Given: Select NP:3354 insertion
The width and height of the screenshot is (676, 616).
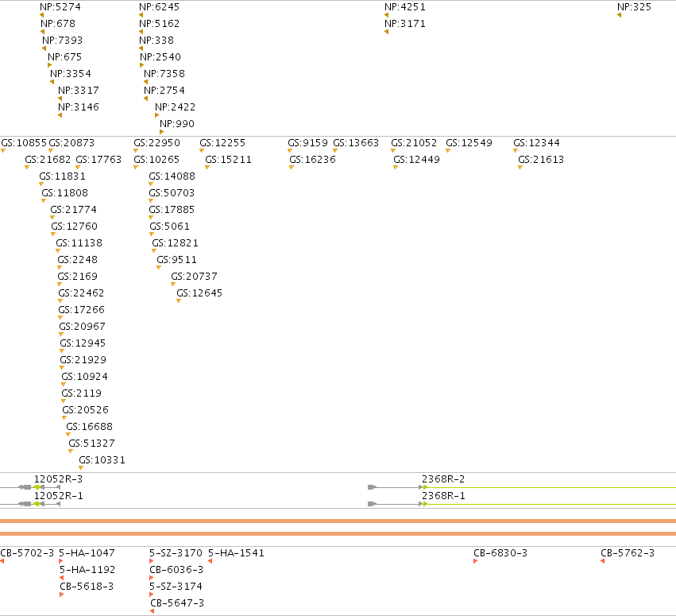Looking at the screenshot, I should 71,74.
